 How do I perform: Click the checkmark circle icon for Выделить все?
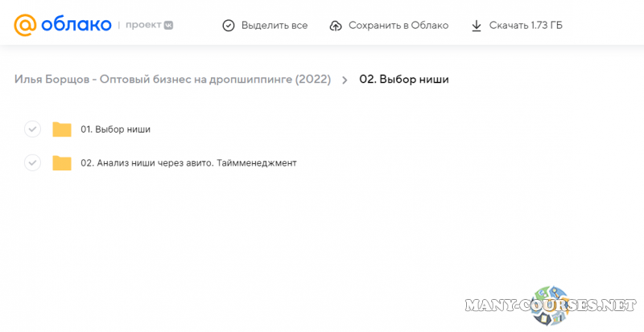coord(229,26)
